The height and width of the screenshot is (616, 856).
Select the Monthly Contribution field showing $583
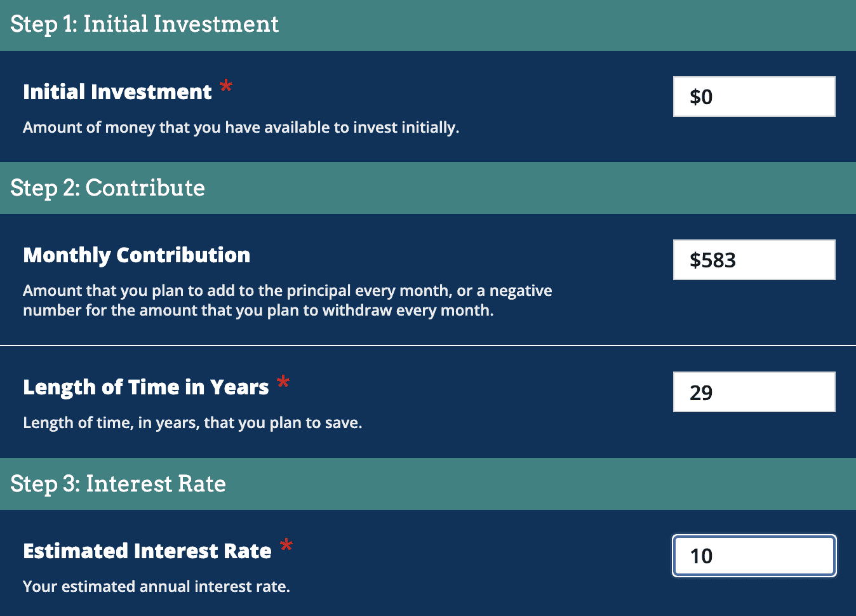pos(753,260)
